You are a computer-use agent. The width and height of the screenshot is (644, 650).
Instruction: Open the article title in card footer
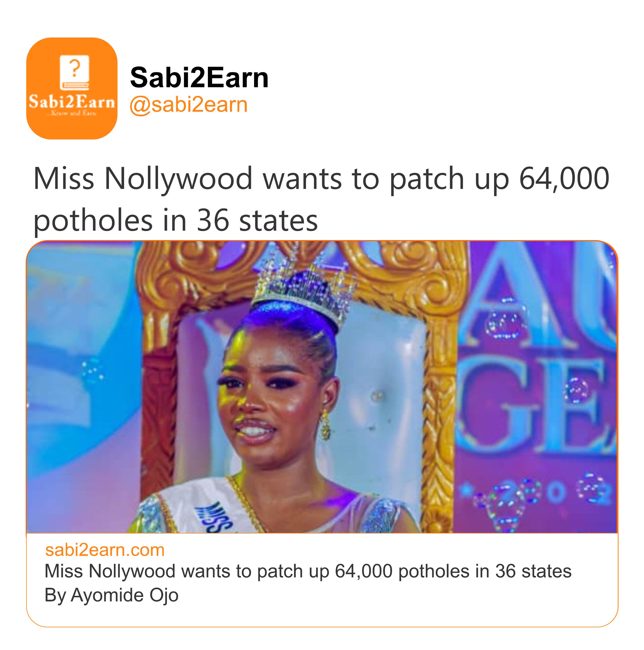pyautogui.click(x=308, y=571)
